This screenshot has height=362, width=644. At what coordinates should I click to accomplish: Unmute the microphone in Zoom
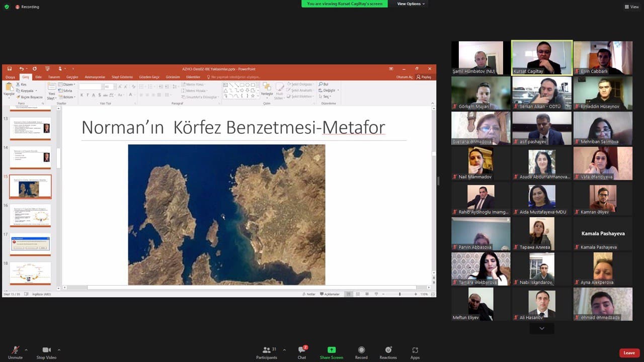pos(15,352)
